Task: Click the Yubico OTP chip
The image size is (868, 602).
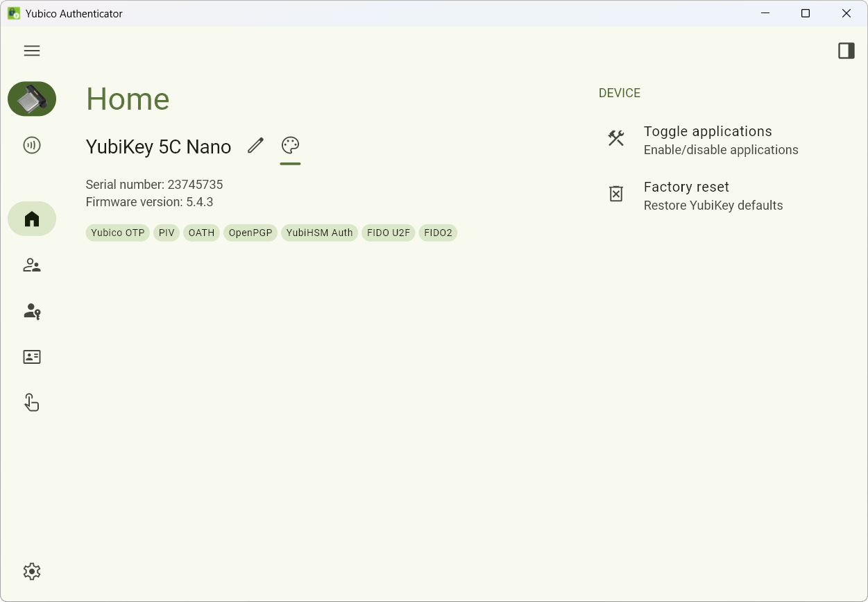Action: point(118,233)
